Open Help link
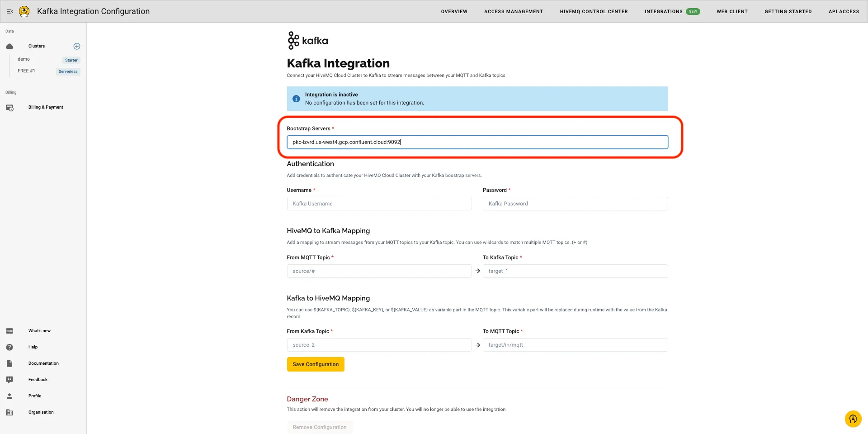This screenshot has height=434, width=868. pos(33,347)
